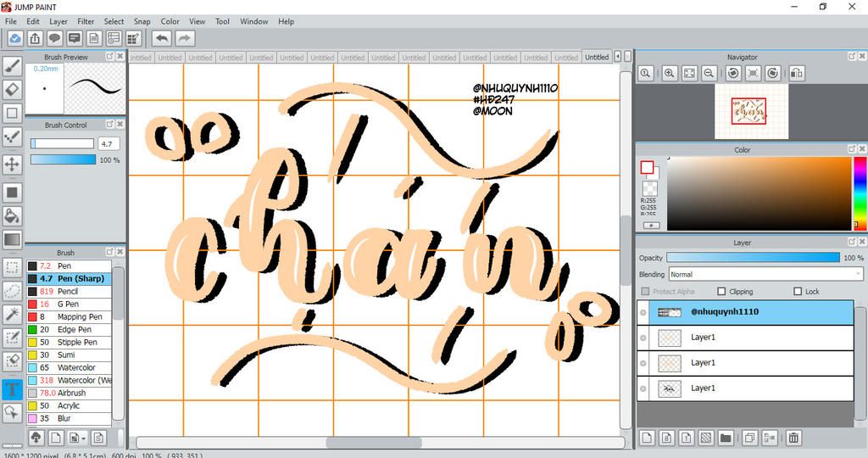
Task: Select the Mapping Pen brush
Action: (70, 316)
